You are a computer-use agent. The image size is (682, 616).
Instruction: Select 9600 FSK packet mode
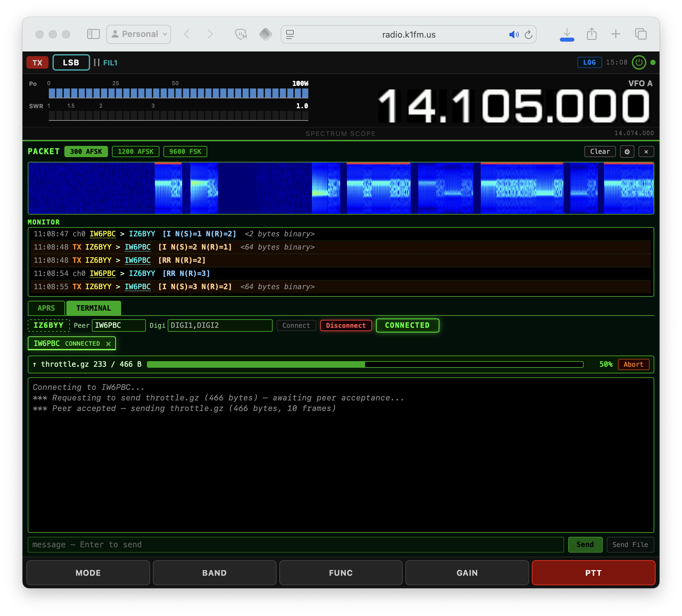pyautogui.click(x=185, y=152)
